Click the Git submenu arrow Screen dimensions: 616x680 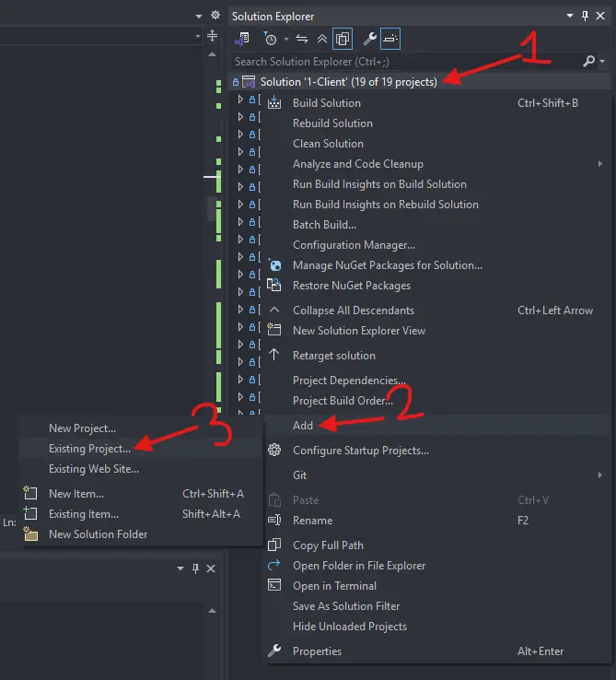pyautogui.click(x=600, y=475)
